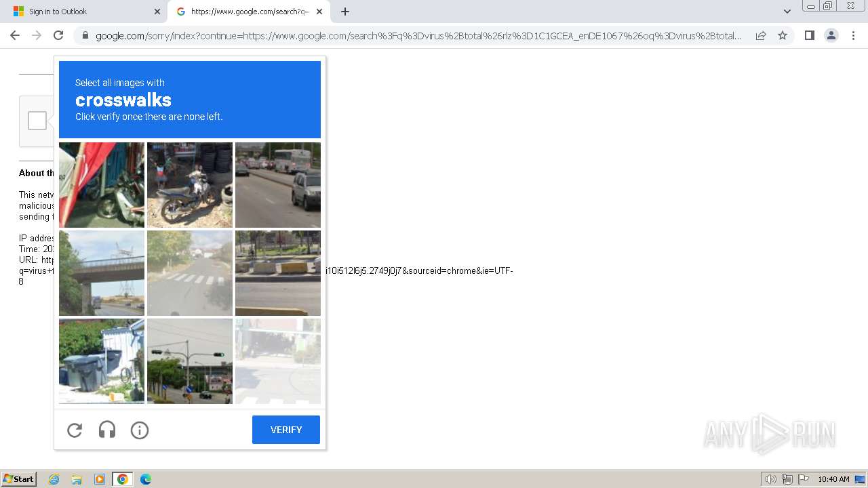Open a new browser tab
Screen dimensions: 868x488
pos(345,12)
